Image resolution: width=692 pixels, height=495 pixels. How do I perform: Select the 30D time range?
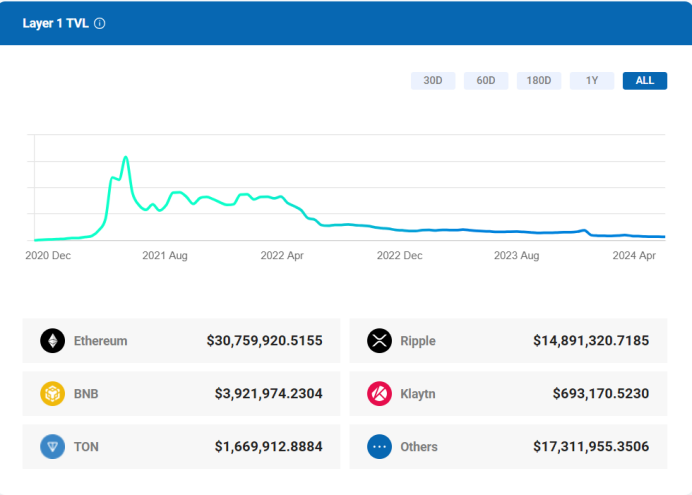pyautogui.click(x=433, y=81)
